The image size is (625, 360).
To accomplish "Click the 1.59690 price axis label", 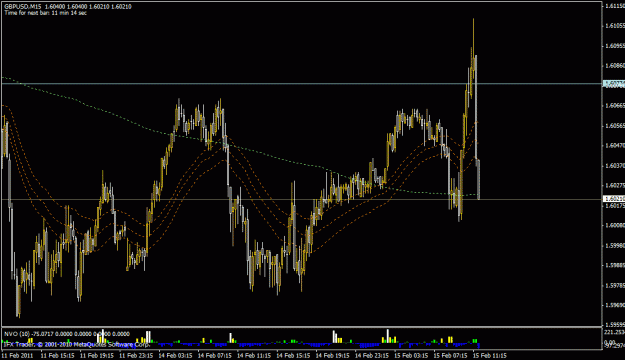I will 615,305.
